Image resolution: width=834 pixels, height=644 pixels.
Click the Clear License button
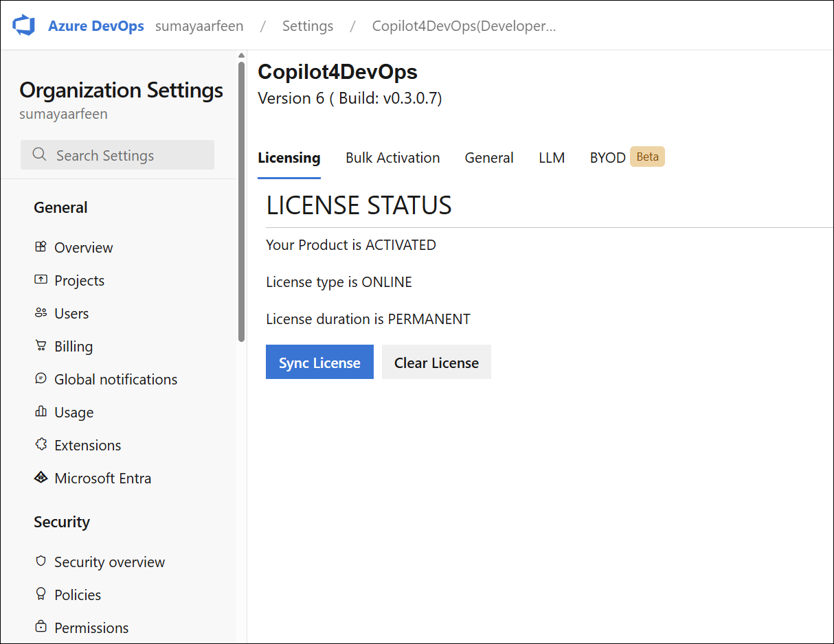click(436, 362)
